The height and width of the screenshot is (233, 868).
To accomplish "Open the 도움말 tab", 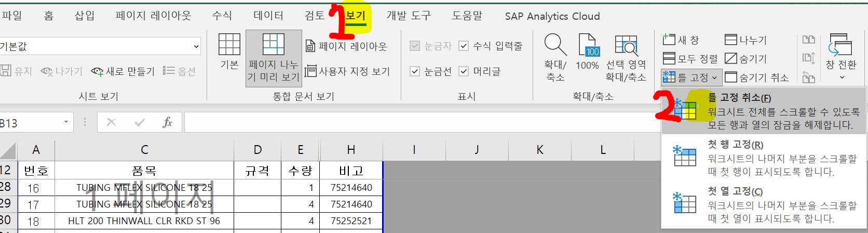I will coord(467,16).
